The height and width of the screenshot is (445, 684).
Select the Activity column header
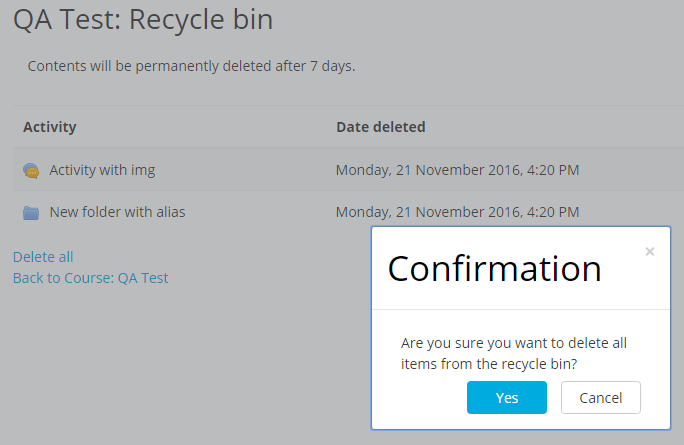coord(50,127)
